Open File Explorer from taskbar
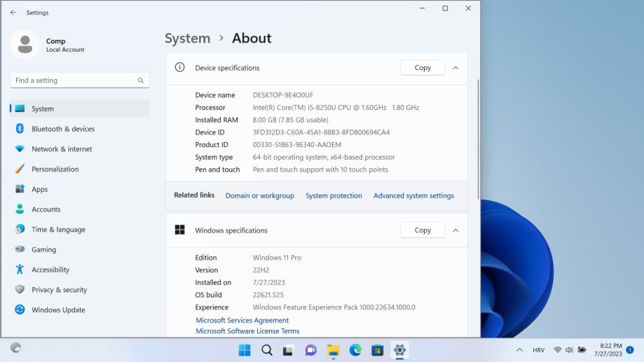The image size is (644, 362). tap(334, 350)
